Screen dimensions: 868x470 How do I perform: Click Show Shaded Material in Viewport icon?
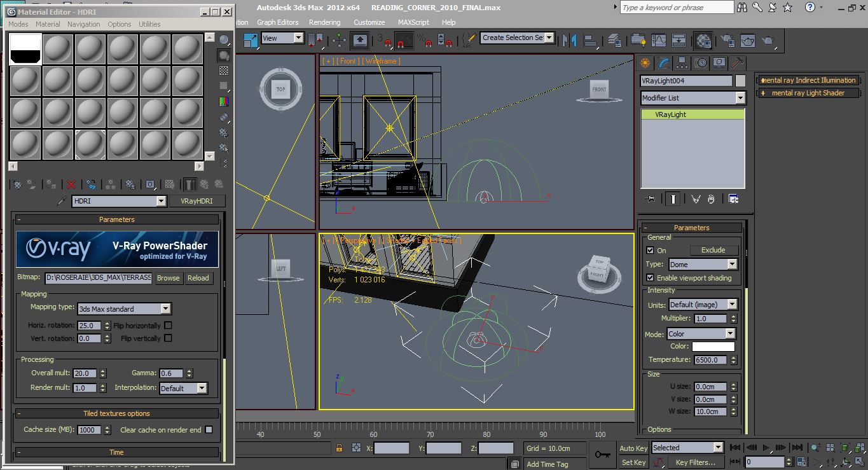coord(170,184)
